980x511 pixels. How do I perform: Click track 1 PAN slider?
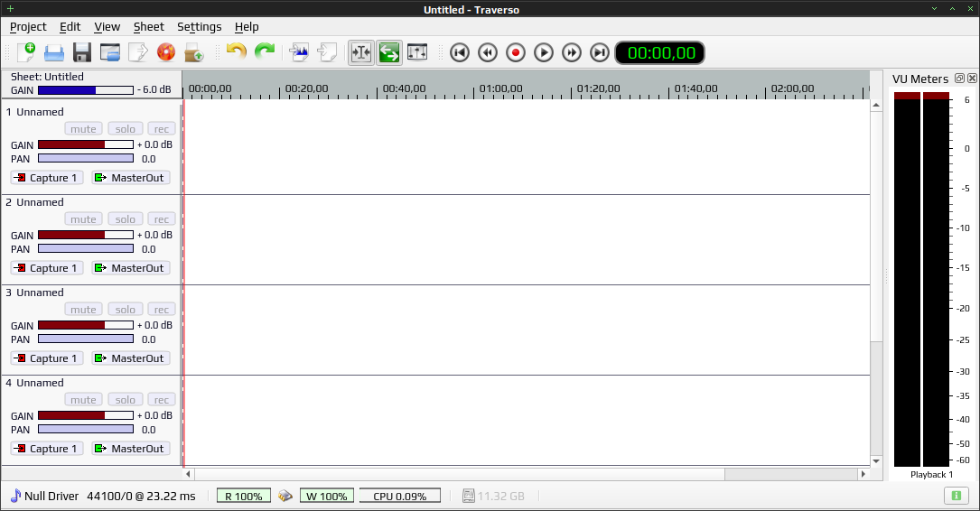[86, 159]
